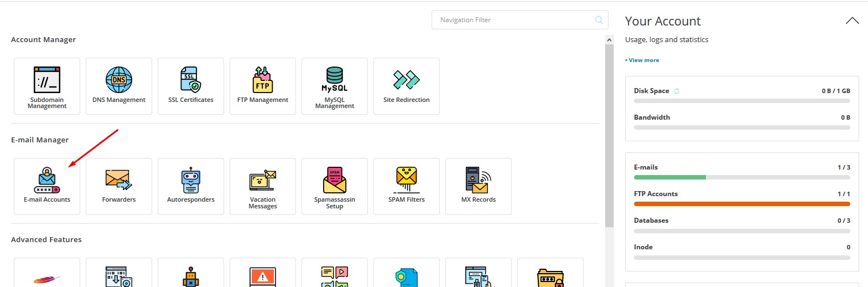Image resolution: width=868 pixels, height=287 pixels.
Task: Click the '1 / 1' FTP Accounts count
Action: pos(844,194)
